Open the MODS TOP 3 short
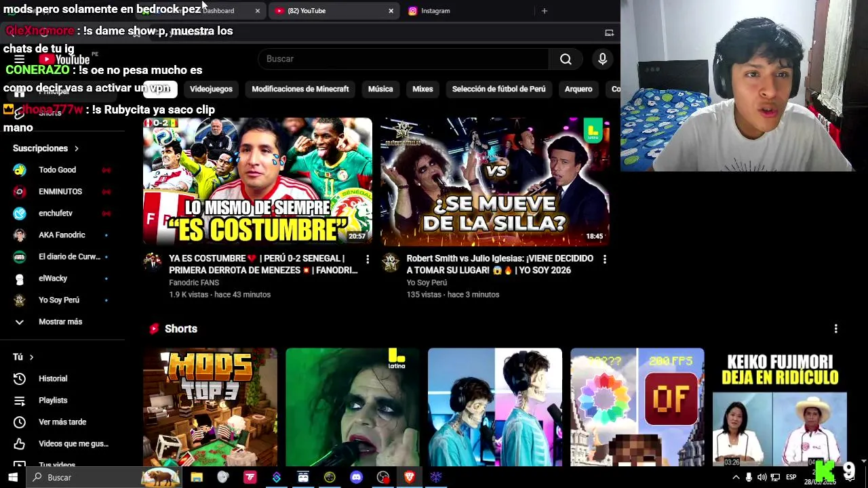Image resolution: width=868 pixels, height=488 pixels. click(210, 407)
